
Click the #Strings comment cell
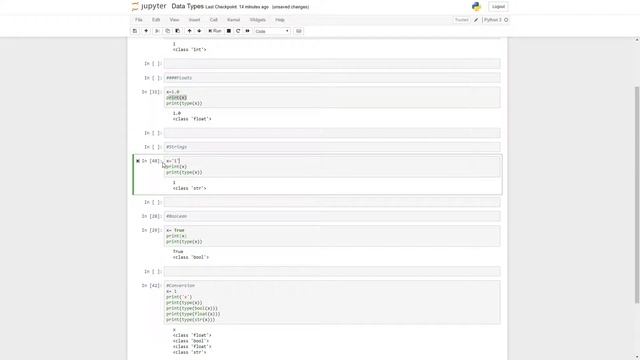[x=332, y=147]
